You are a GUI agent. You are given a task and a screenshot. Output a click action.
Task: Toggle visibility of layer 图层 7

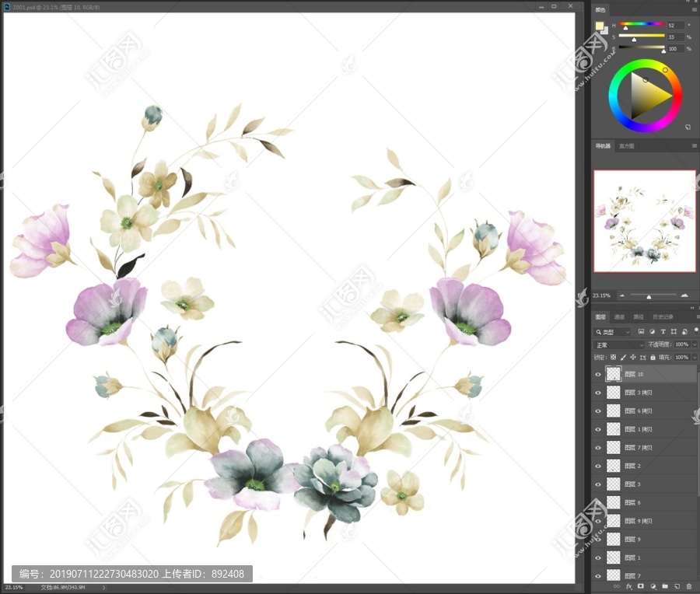(598, 575)
